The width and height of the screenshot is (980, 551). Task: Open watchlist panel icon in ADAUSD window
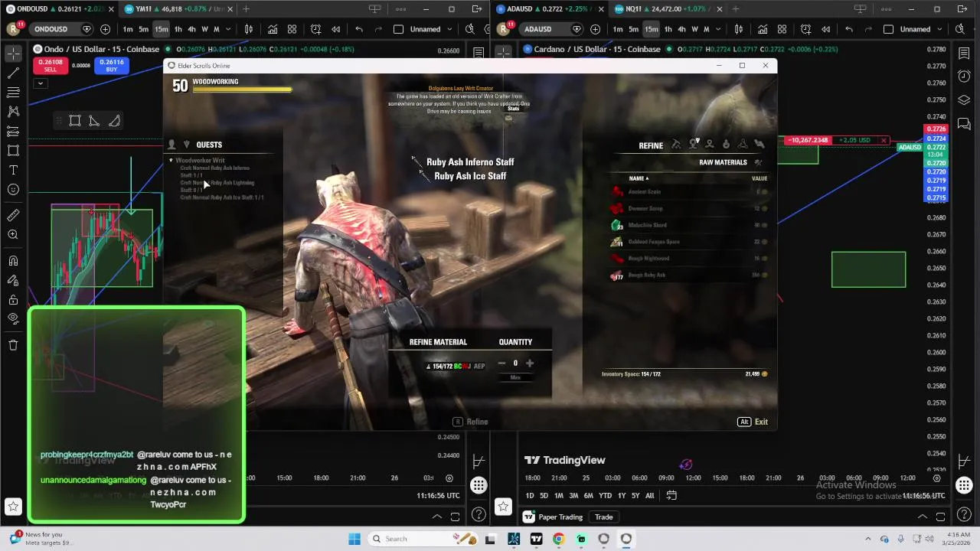pyautogui.click(x=964, y=54)
